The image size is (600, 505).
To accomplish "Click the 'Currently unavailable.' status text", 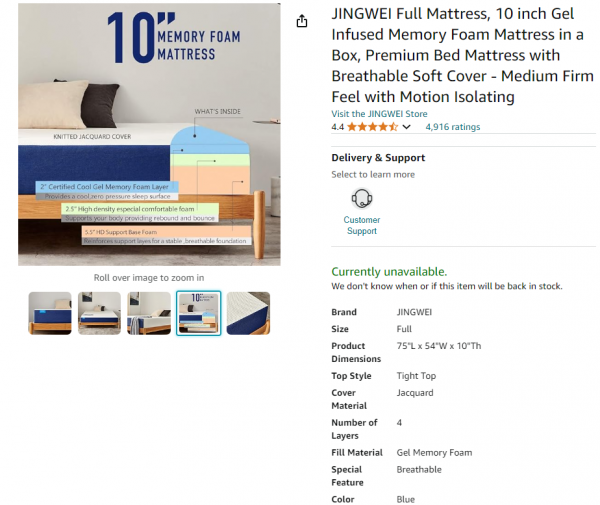I will (x=389, y=272).
